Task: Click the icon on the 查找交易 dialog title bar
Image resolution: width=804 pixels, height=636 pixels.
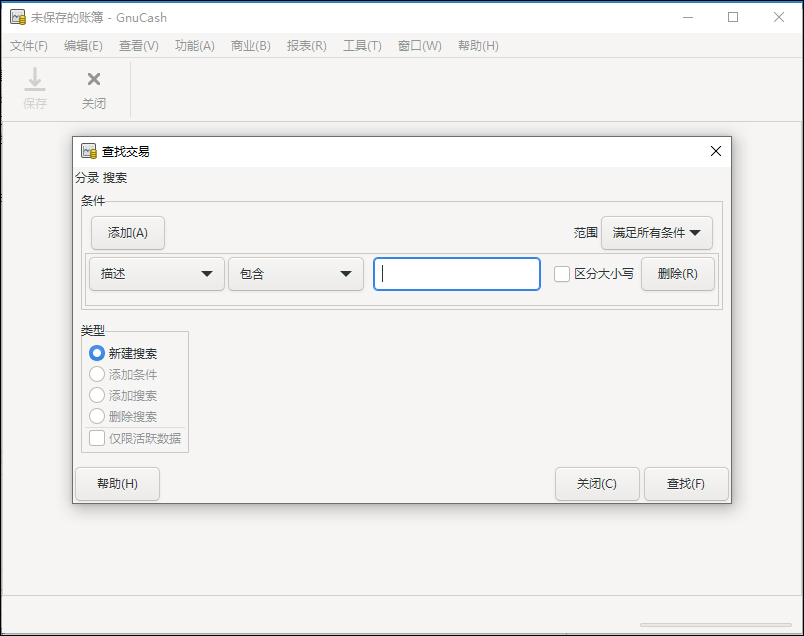Action: point(86,151)
